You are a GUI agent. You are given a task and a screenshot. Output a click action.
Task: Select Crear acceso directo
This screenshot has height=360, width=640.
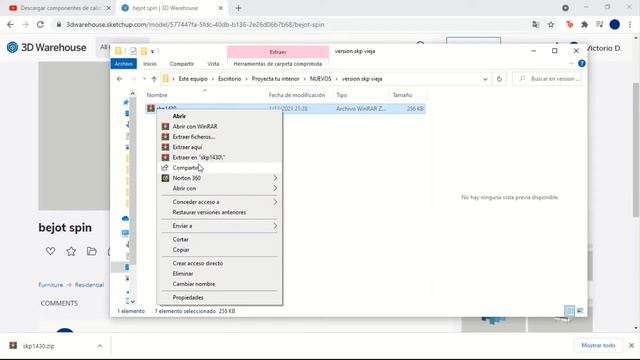click(x=198, y=263)
